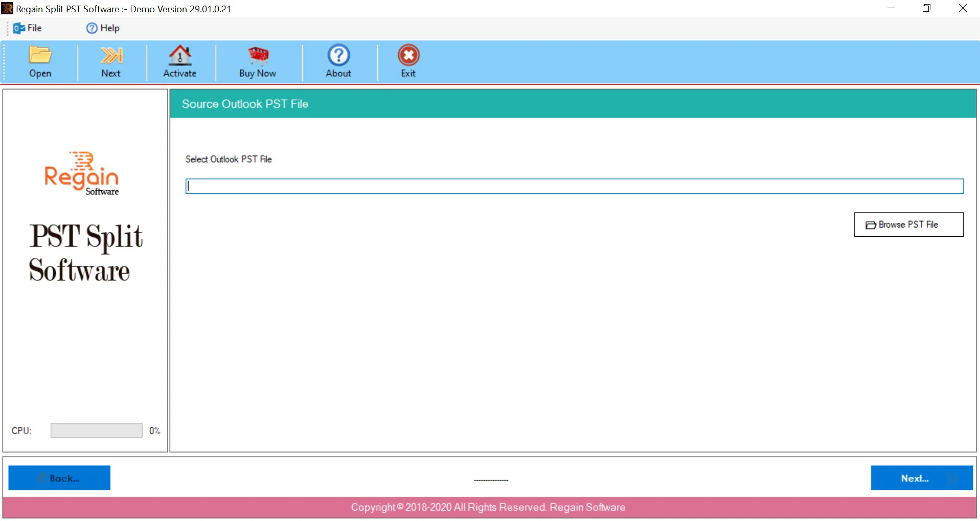Screen dimensions: 980x521
Task: Click the 0% CPU value text
Action: 154,431
